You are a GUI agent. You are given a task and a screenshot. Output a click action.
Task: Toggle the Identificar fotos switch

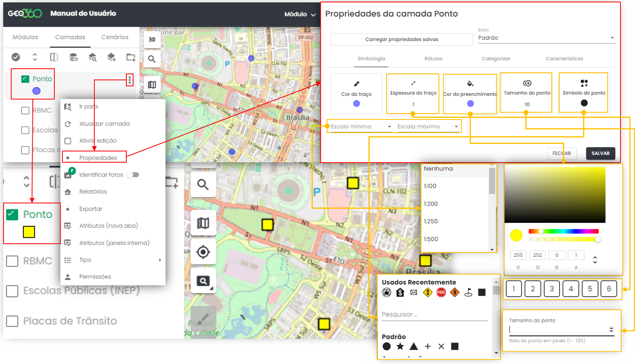tap(132, 175)
